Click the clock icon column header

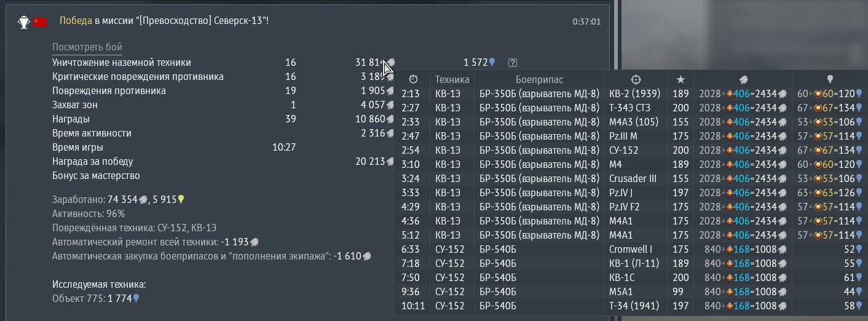pyautogui.click(x=413, y=79)
